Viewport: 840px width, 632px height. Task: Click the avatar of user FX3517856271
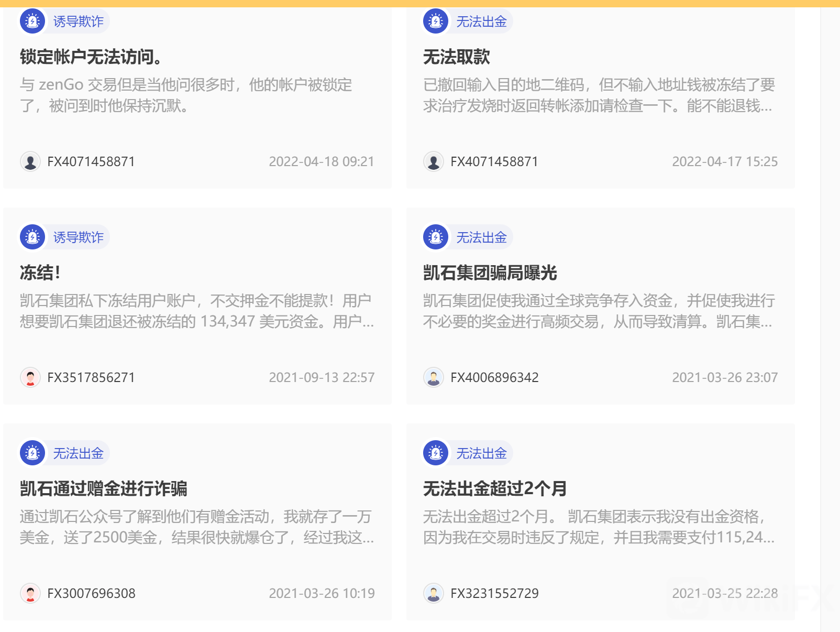click(30, 377)
